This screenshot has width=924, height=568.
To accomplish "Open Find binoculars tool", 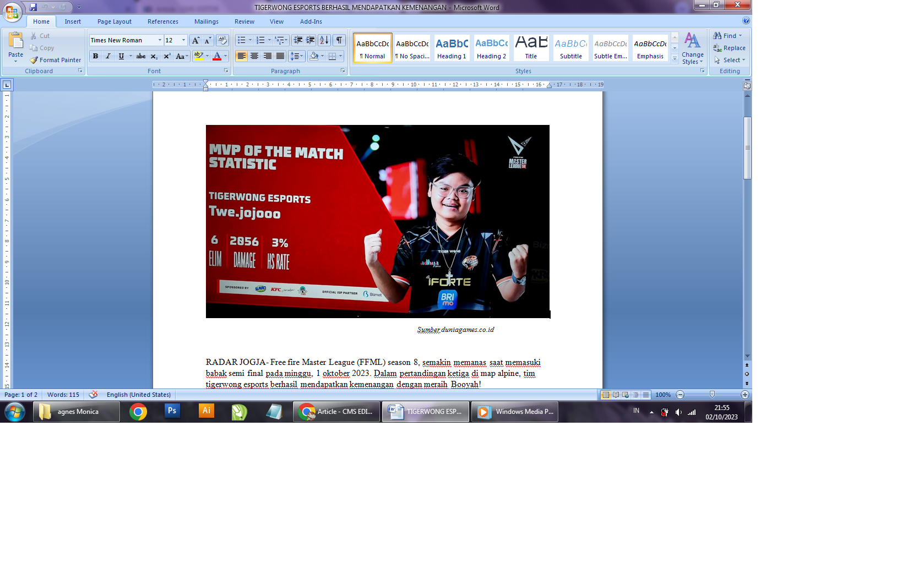I will pyautogui.click(x=728, y=36).
